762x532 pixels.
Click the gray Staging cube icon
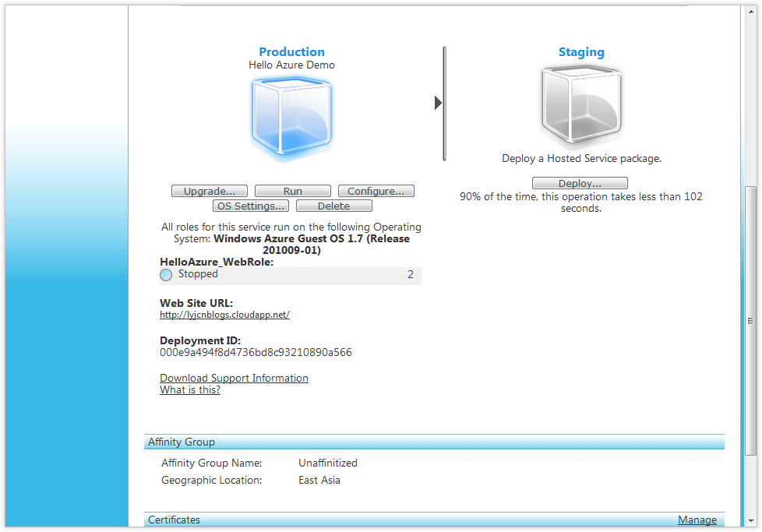click(581, 106)
